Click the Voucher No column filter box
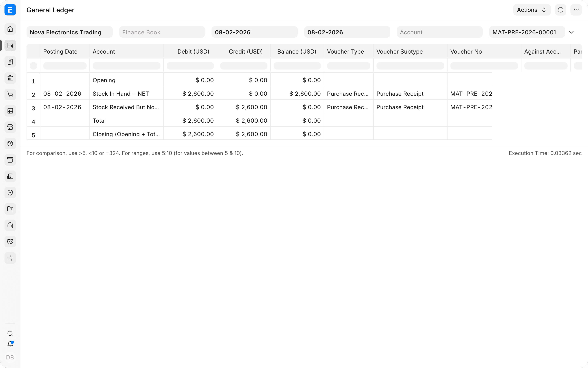This screenshot has width=588, height=368. click(484, 65)
